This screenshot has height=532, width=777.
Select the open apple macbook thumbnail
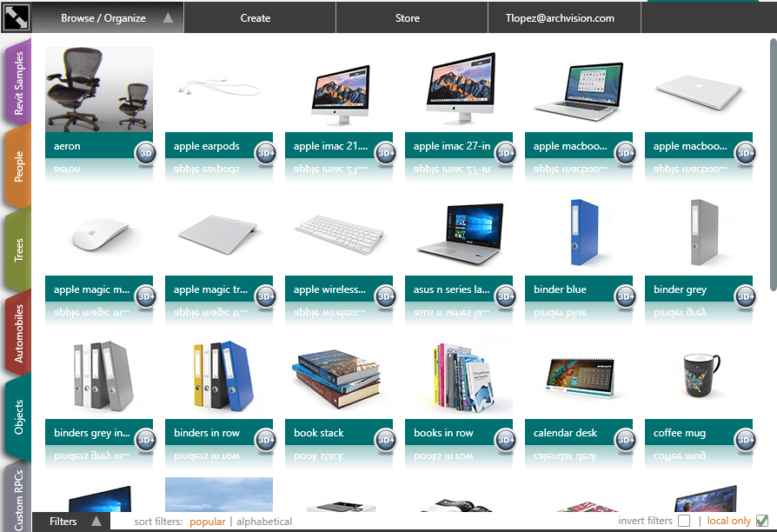point(579,90)
